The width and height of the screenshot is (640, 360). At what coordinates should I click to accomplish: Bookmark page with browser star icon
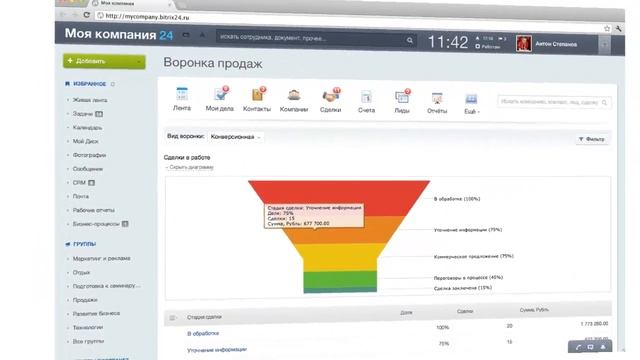(607, 28)
